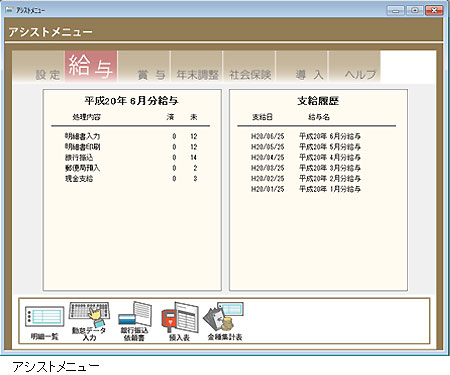The height and width of the screenshot is (375, 450).
Task: Select the 現金支給 processing row
Action: [131, 179]
